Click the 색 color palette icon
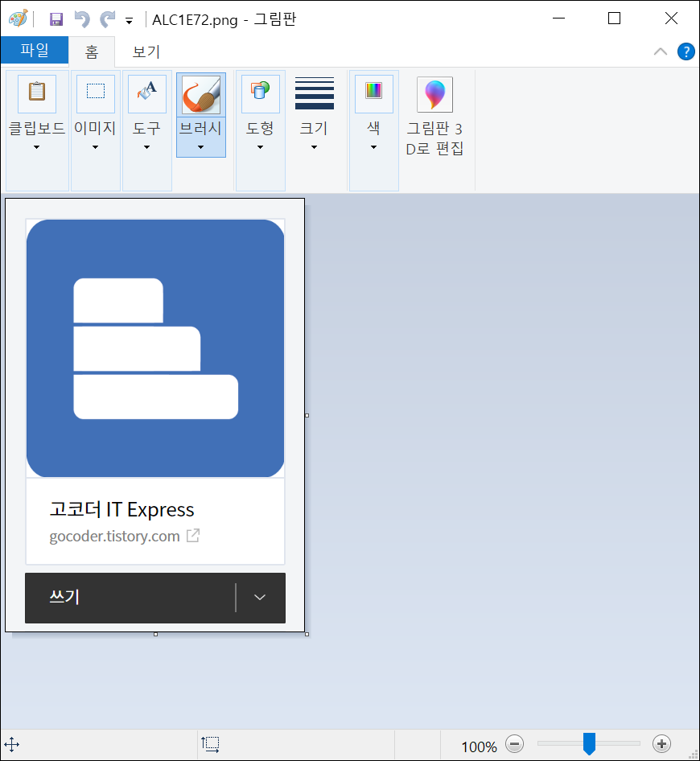 click(x=374, y=93)
